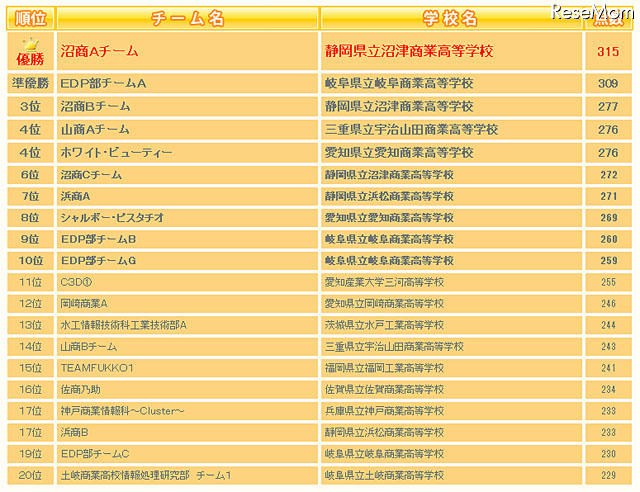
Task: Select team 佐商乃助
Action: pos(80,390)
